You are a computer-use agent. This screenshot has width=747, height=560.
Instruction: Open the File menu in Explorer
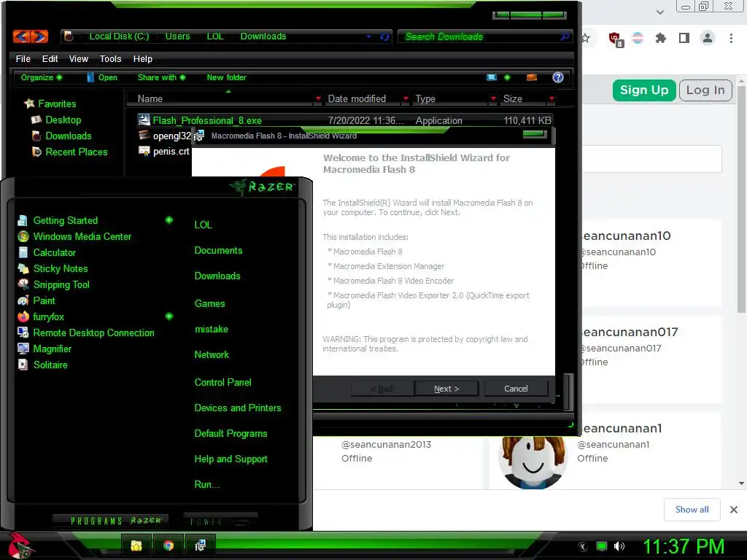click(x=23, y=58)
